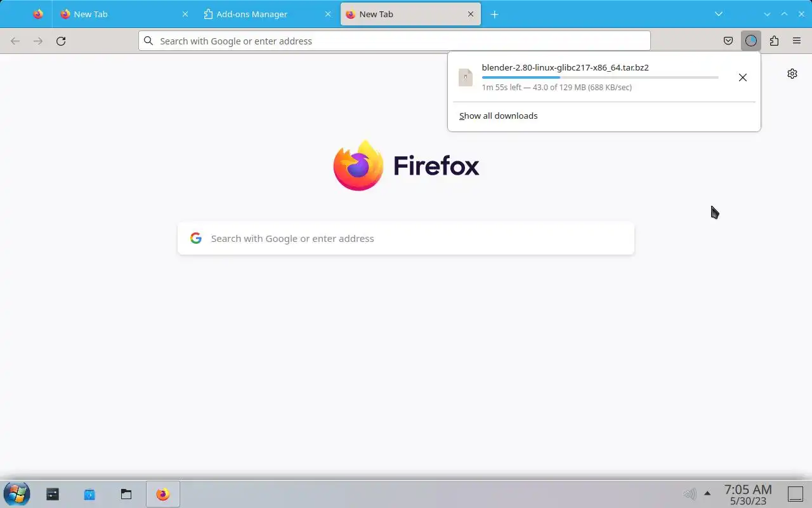This screenshot has height=508, width=812.
Task: Go forward one page
Action: pyautogui.click(x=38, y=41)
